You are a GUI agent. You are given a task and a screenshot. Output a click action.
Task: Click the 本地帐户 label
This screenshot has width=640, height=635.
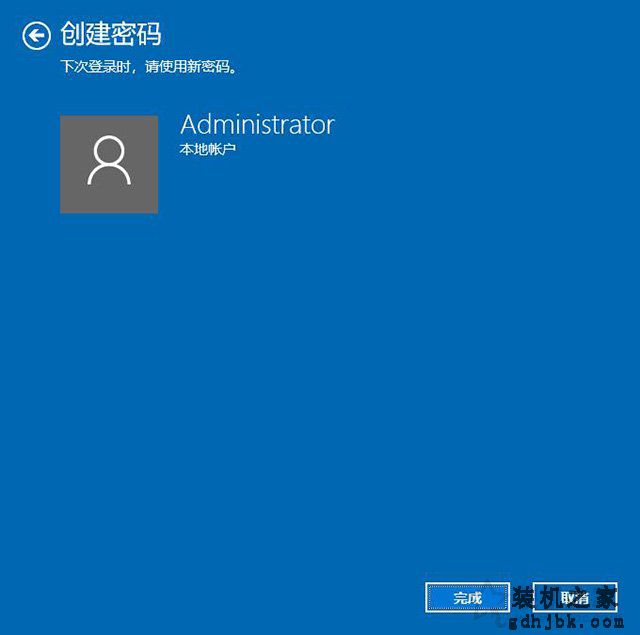click(207, 149)
